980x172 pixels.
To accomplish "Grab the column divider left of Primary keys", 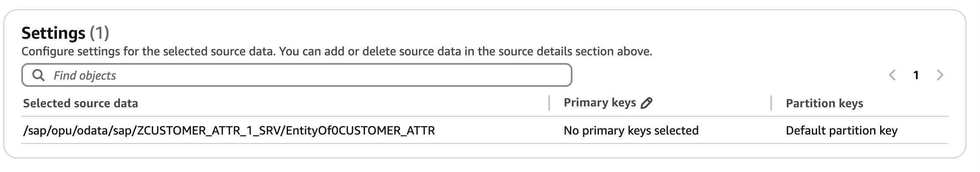I will tap(549, 103).
